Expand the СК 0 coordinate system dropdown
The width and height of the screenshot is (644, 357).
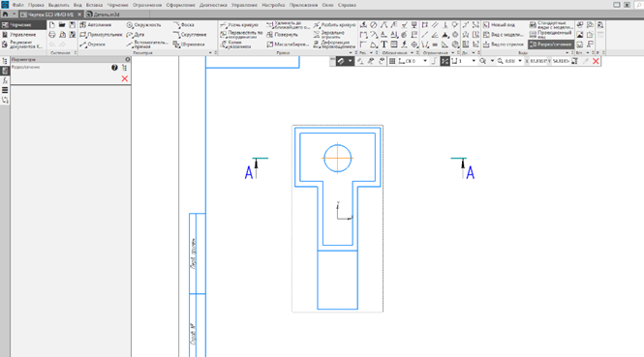(425, 61)
